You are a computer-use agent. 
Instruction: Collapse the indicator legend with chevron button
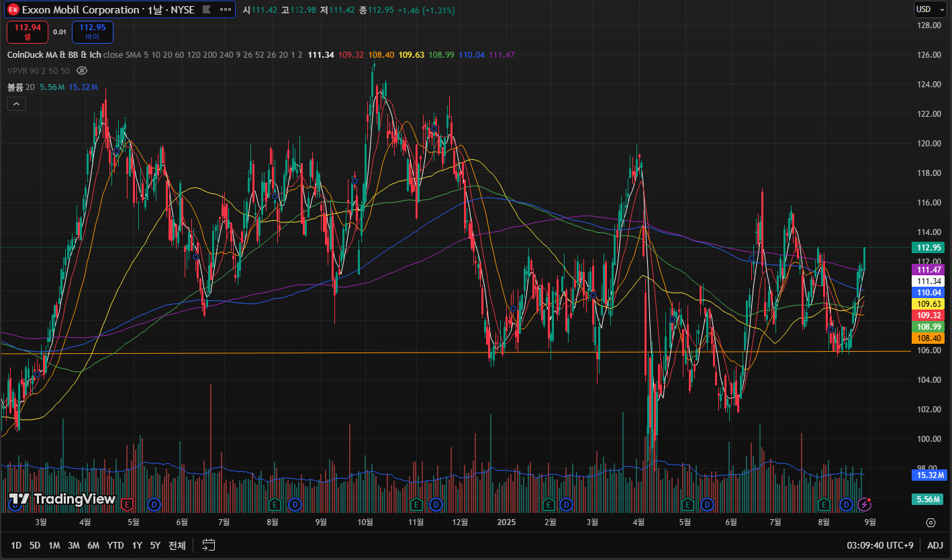(x=16, y=103)
